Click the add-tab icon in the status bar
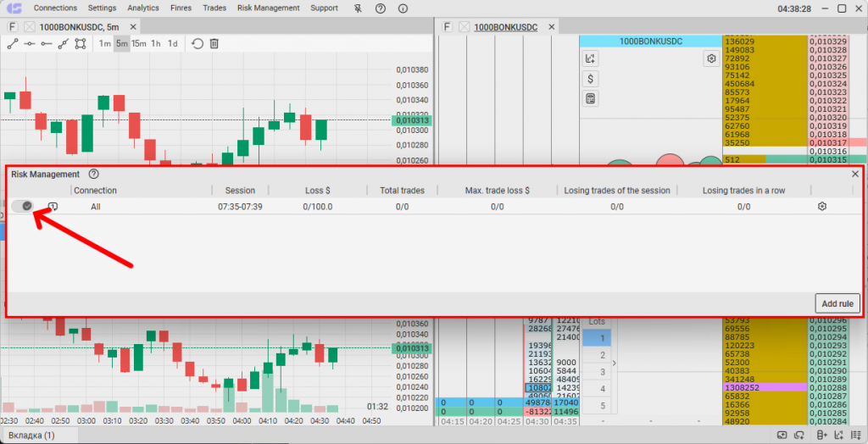 [782, 435]
